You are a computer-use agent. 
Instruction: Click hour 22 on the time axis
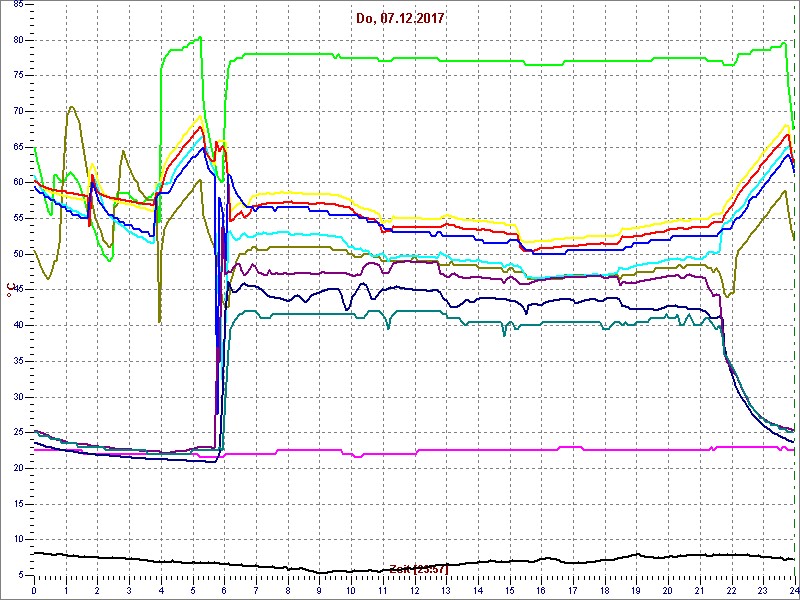pyautogui.click(x=730, y=590)
